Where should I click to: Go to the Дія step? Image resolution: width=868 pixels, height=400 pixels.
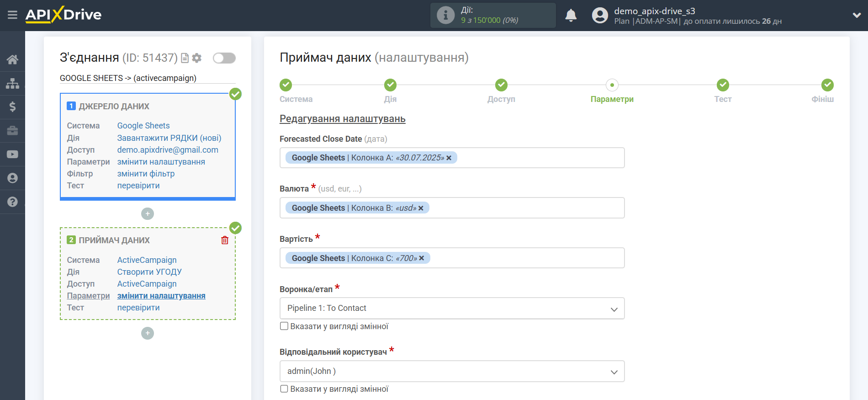[x=390, y=85]
